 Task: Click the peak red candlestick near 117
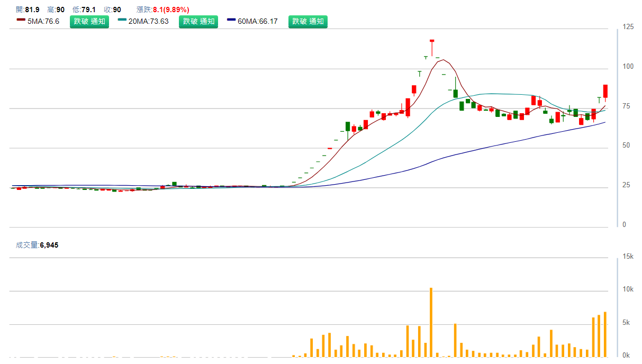(x=432, y=47)
